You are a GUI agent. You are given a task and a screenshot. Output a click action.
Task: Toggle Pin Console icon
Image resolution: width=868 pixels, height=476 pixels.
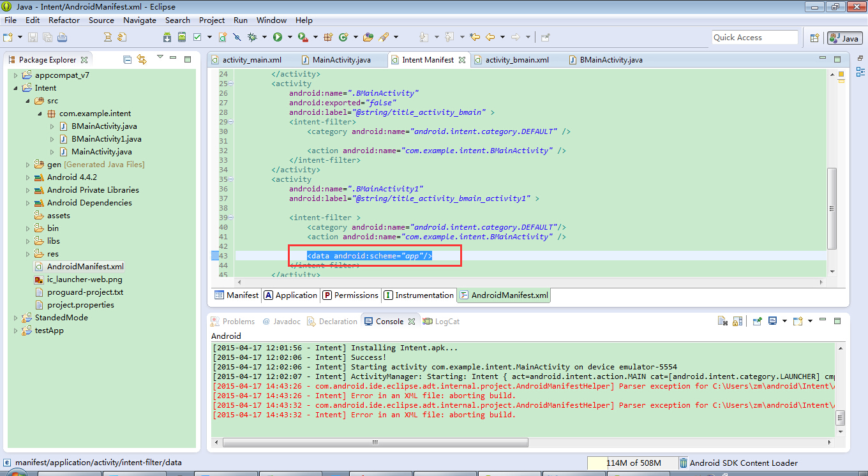757,321
